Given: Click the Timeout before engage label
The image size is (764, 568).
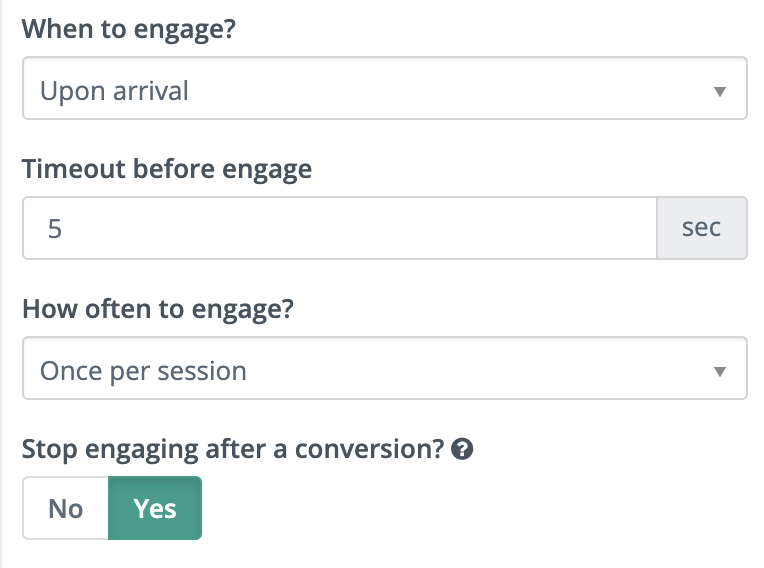Looking at the screenshot, I should click(167, 169).
